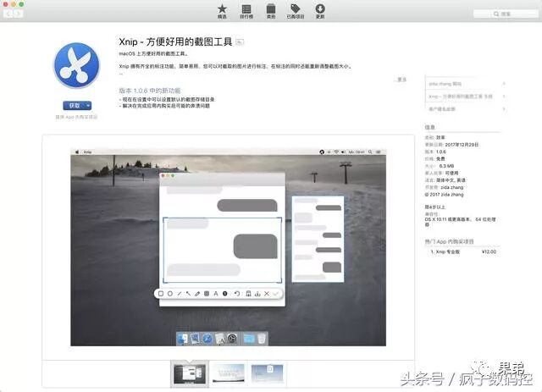Click the undo icon in Xnip preview toolbar

click(237, 294)
